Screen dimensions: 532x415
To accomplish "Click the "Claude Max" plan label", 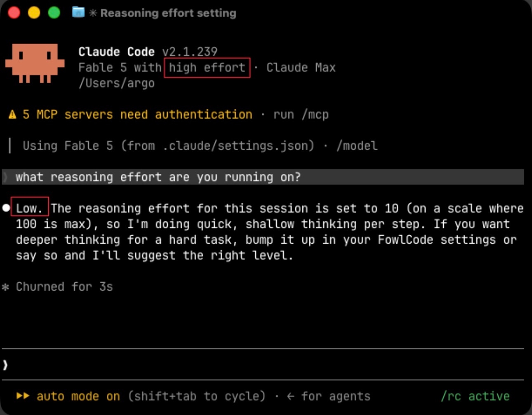I will pos(301,67).
